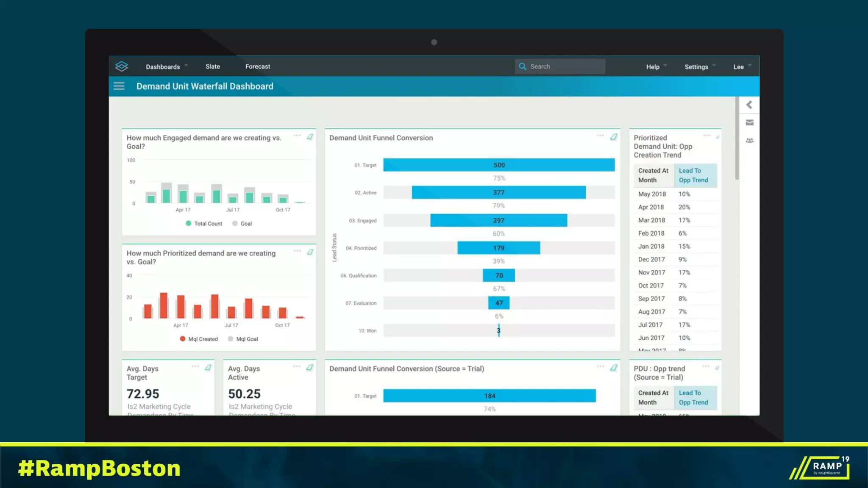Edit the Demand Unit Funnel Conversion widget
Image resolution: width=868 pixels, height=488 pixels.
(x=613, y=137)
